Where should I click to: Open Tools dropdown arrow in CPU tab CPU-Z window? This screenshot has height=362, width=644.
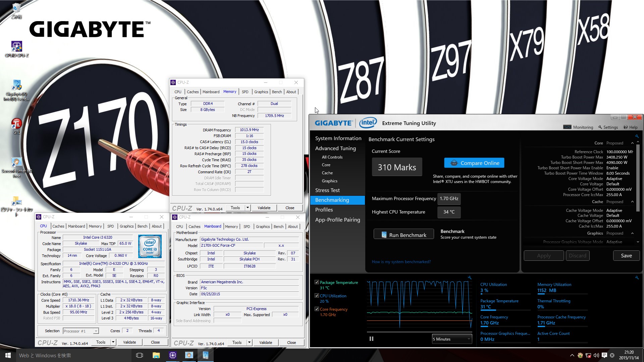click(113, 342)
